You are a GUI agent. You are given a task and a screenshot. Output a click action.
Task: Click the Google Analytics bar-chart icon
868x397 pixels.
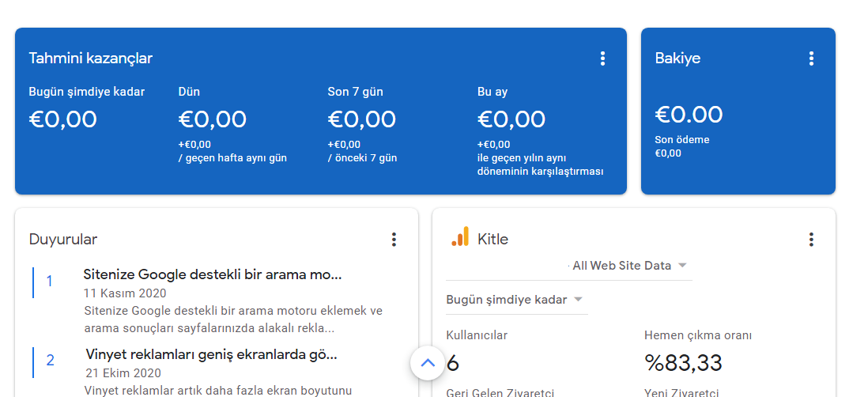coord(460,236)
